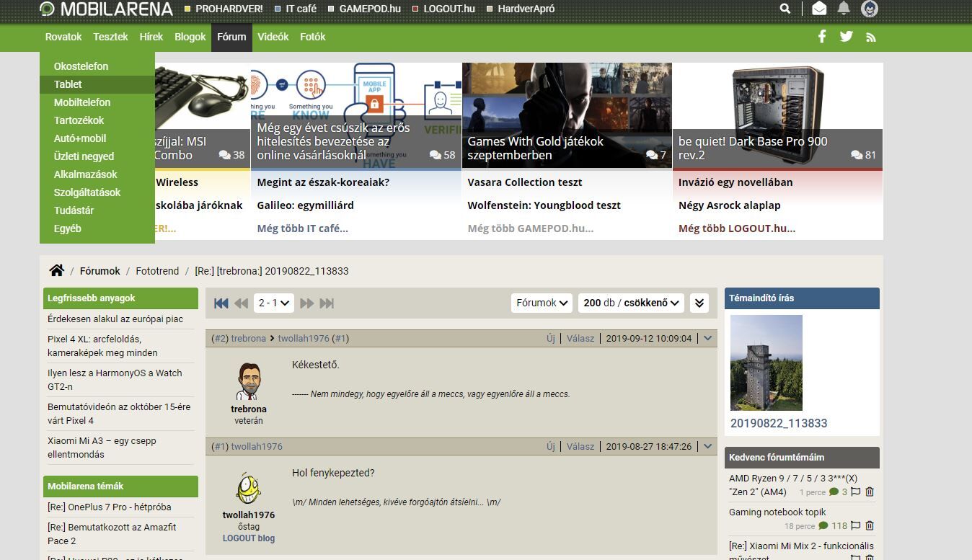The width and height of the screenshot is (972, 560).
Task: Click twollah1976's avatar image
Action: 249,489
